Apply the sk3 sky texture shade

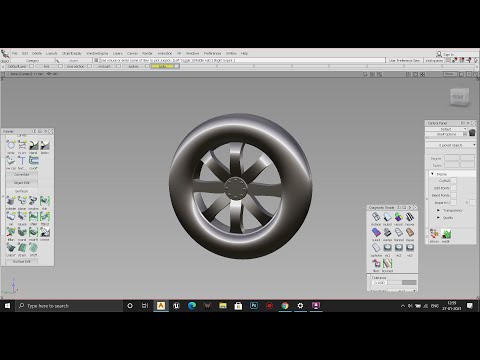410,248
